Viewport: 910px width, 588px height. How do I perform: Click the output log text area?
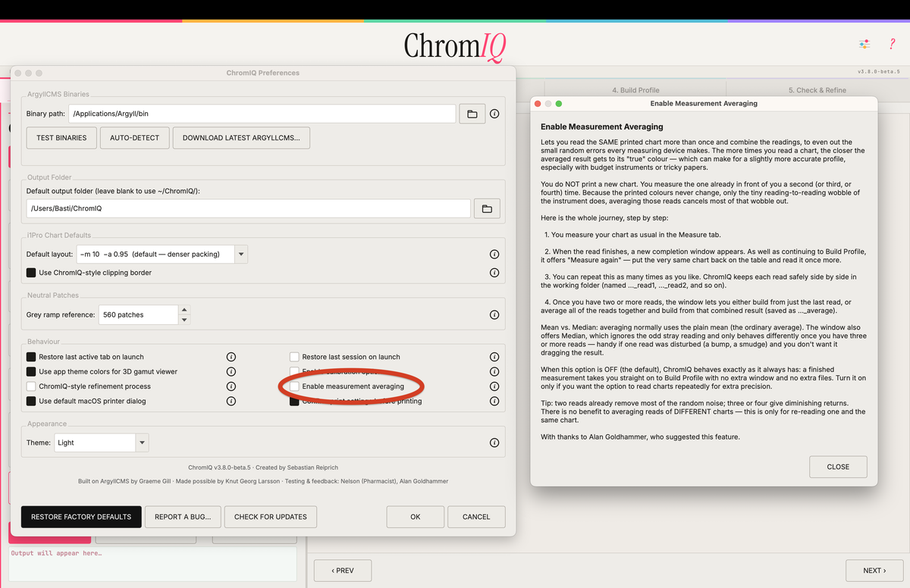(152, 565)
